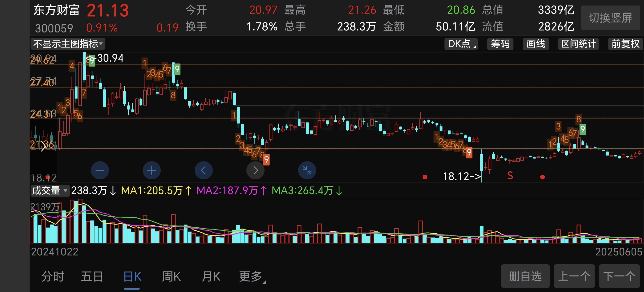Tap the high price 21.26
Viewport: 644px width, 292px height.
point(362,10)
